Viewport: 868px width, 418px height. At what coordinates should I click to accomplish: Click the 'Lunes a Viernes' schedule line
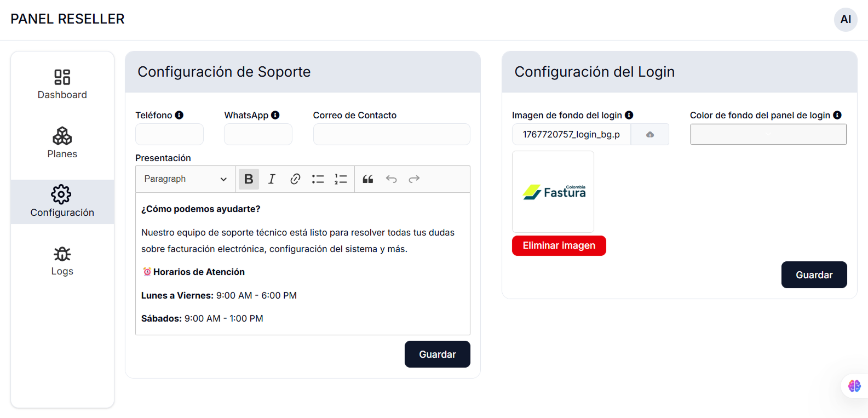tap(219, 296)
